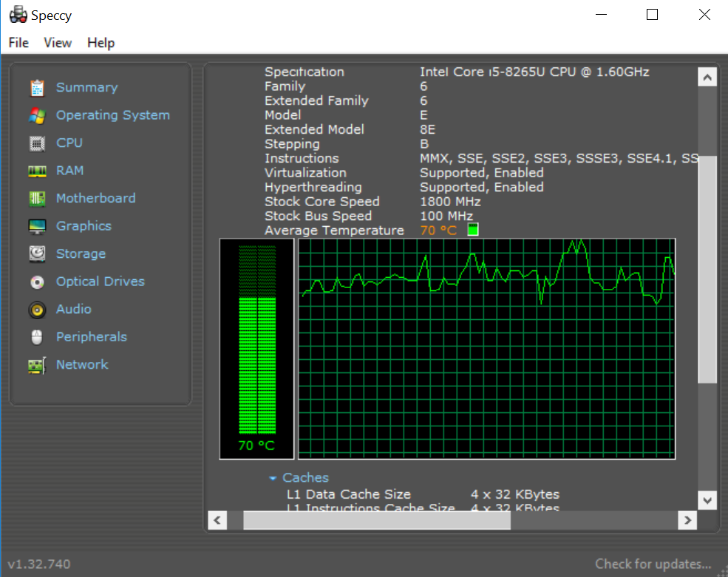Image resolution: width=728 pixels, height=577 pixels.
Task: Open the Motherboard section
Action: (95, 198)
